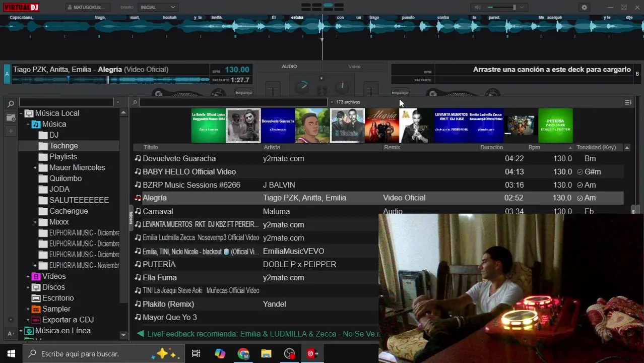Open the INICIAL layout dropdown
This screenshot has width=644, height=363.
[x=158, y=7]
